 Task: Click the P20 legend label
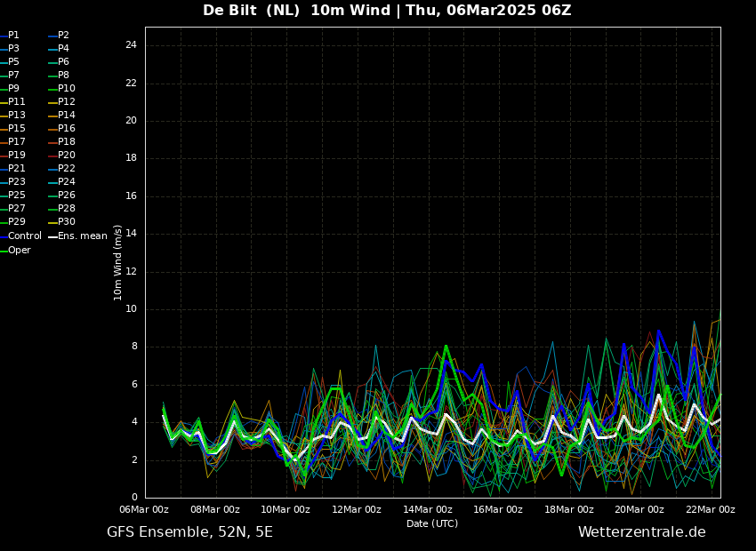click(x=67, y=156)
